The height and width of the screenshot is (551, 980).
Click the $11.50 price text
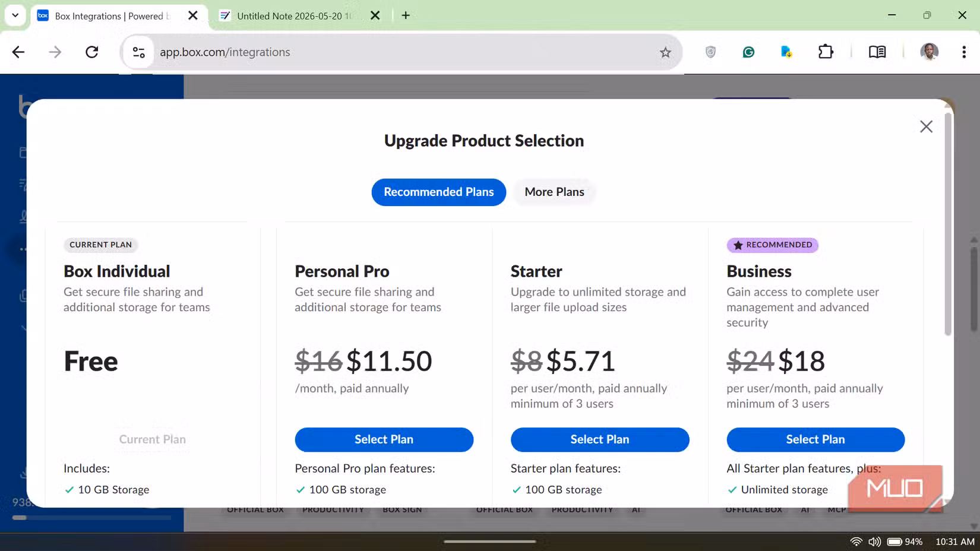389,361
